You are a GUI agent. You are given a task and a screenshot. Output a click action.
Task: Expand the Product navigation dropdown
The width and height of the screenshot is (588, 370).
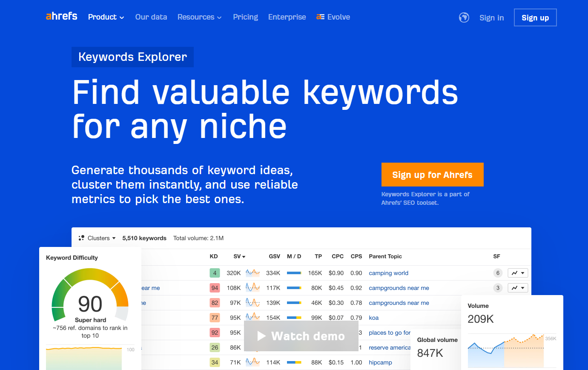coord(106,17)
